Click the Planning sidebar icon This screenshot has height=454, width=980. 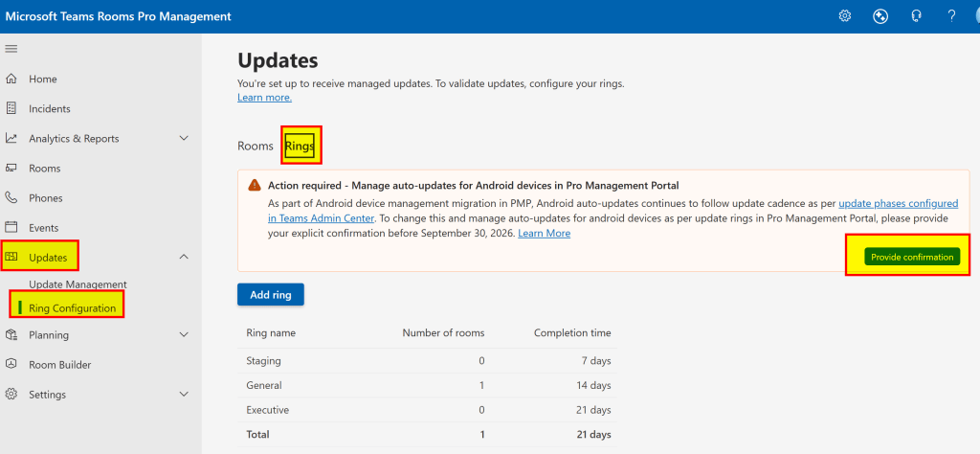(x=11, y=335)
